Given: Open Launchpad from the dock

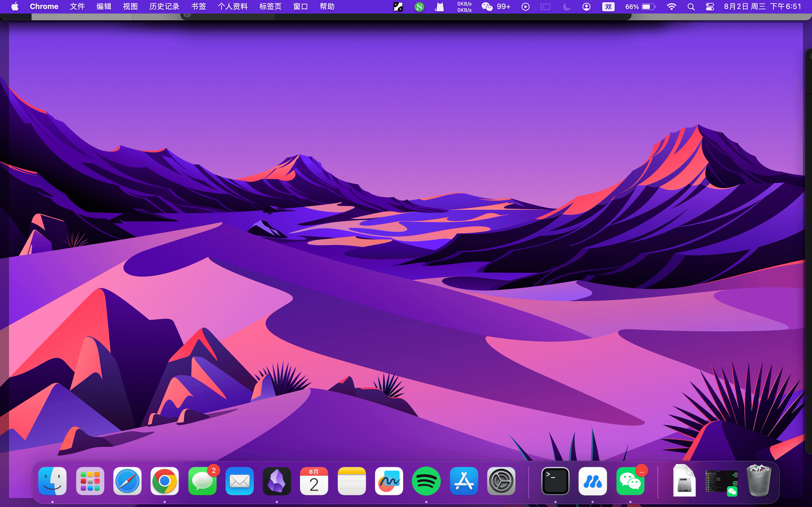Looking at the screenshot, I should (x=90, y=481).
